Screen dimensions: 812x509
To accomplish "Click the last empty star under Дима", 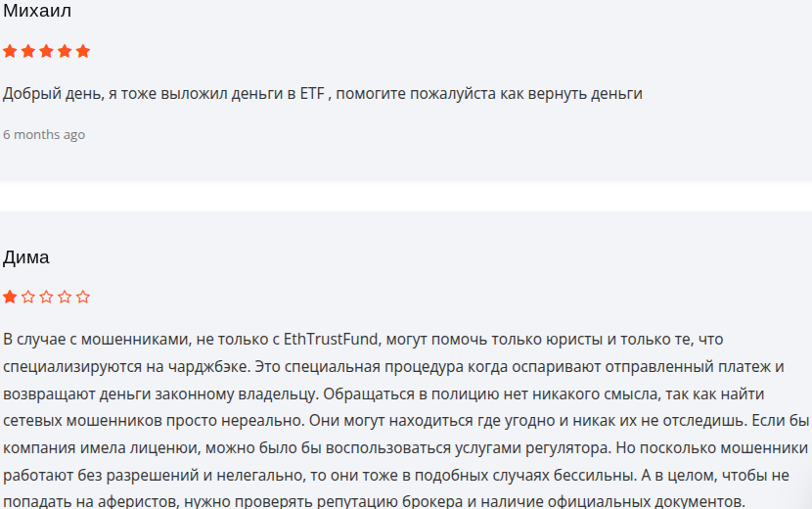I will tap(83, 296).
